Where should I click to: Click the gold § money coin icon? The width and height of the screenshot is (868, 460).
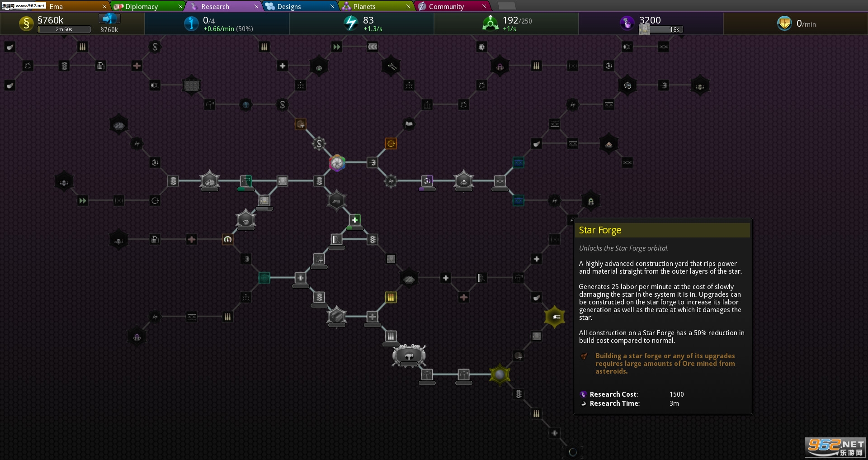(26, 24)
